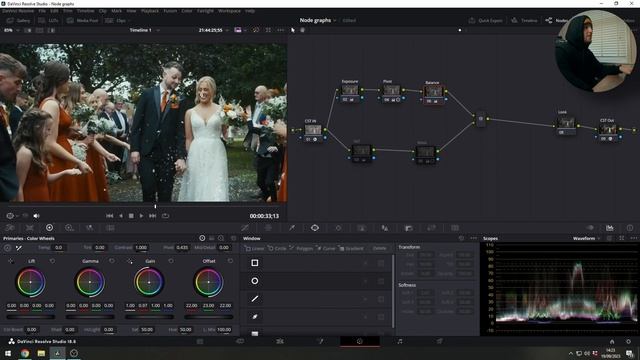
Task: Jump to the first frame
Action: click(109, 216)
